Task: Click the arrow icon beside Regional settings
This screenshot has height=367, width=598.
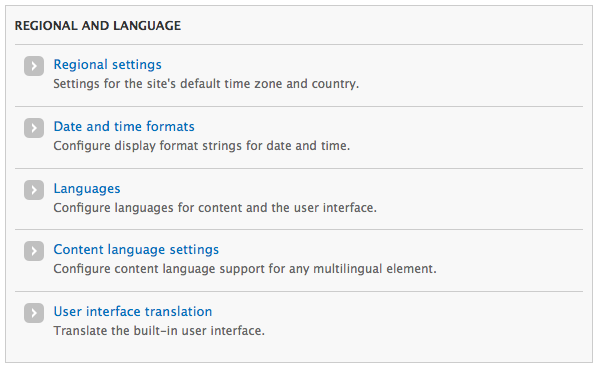Action: tap(34, 66)
